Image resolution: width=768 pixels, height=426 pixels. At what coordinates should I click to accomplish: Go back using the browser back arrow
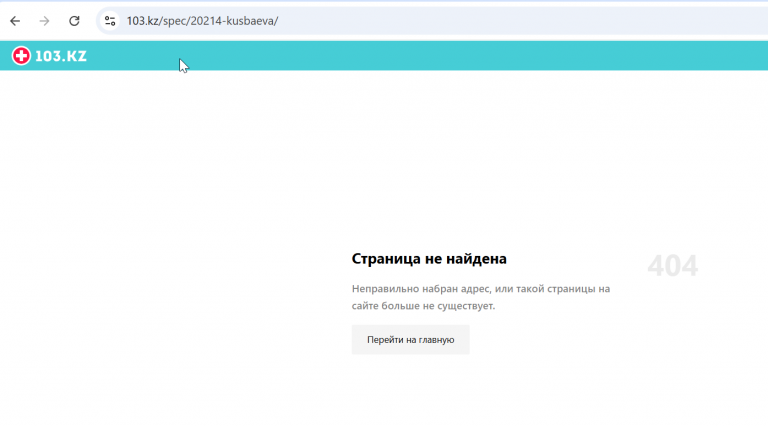15,21
